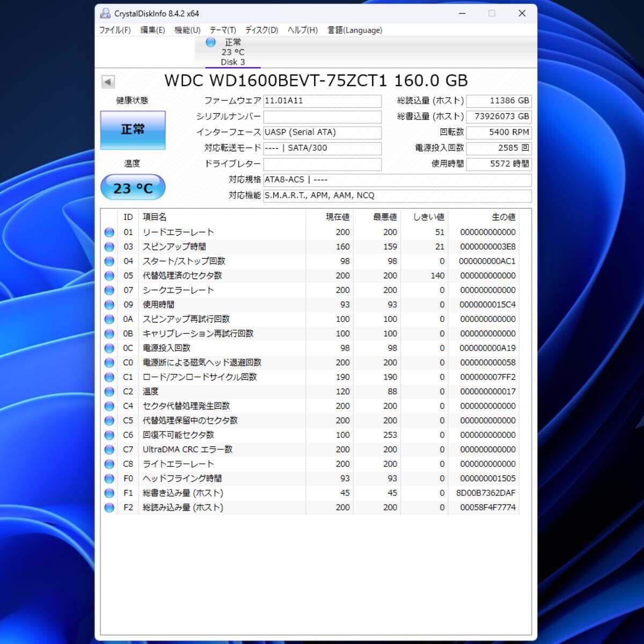
Task: Click the Disk 3 health orb icon
Action: point(211,42)
